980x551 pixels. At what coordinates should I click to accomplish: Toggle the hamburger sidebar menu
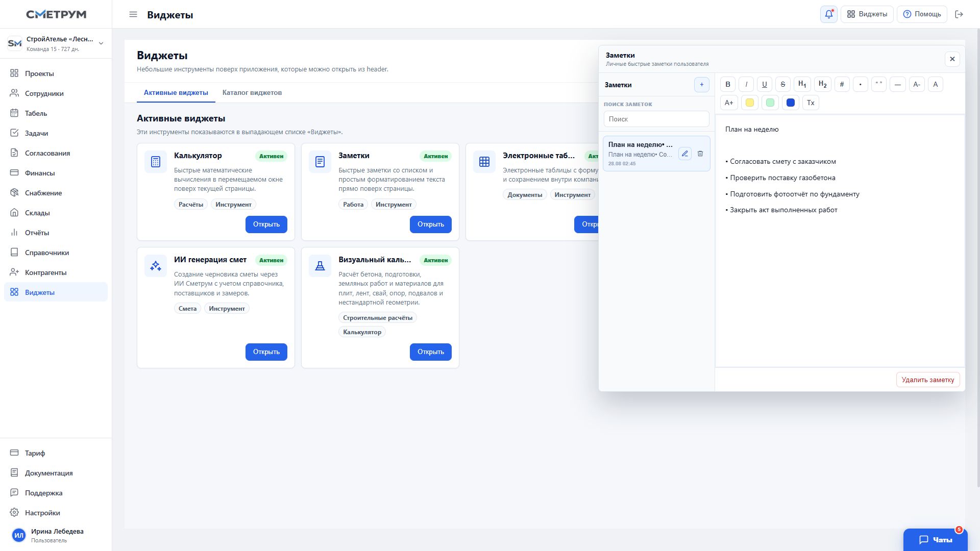click(133, 14)
